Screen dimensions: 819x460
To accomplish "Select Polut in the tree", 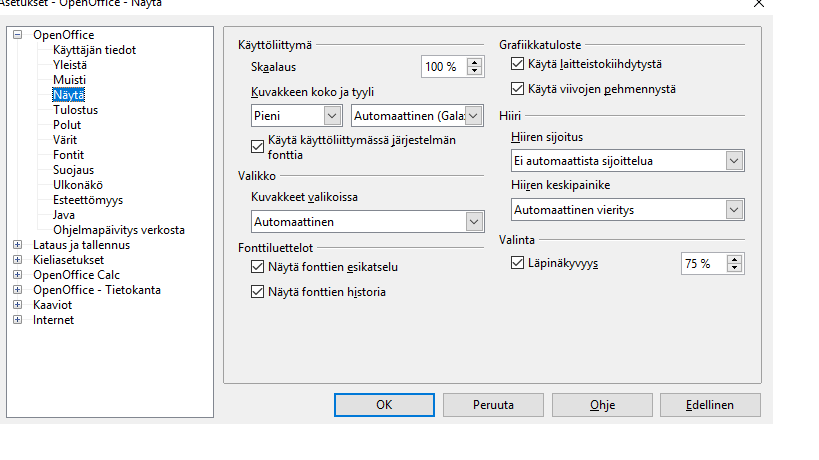I will 67,125.
